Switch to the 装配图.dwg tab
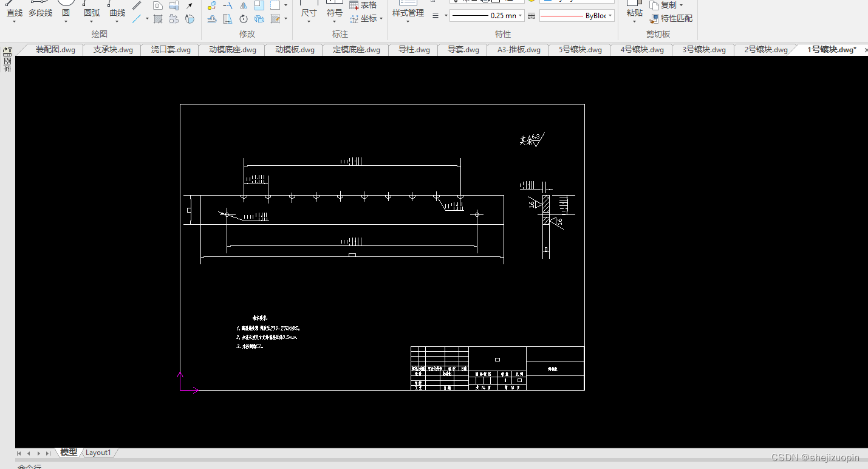This screenshot has width=868, height=469. point(55,50)
